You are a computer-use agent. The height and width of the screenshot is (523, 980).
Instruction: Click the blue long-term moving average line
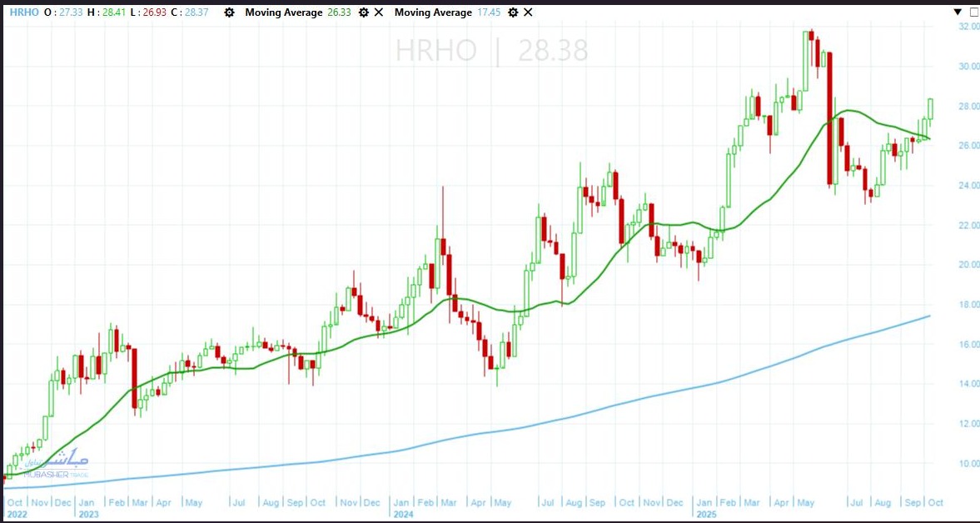click(583, 412)
